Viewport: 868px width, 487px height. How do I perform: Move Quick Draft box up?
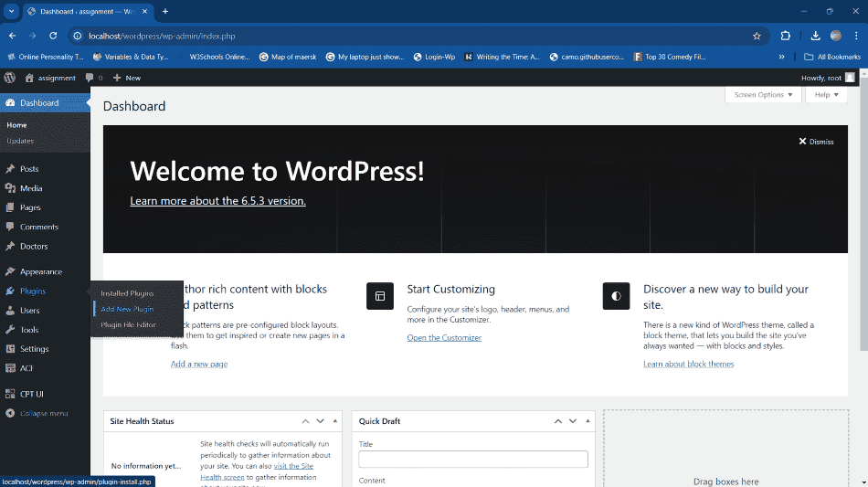558,421
